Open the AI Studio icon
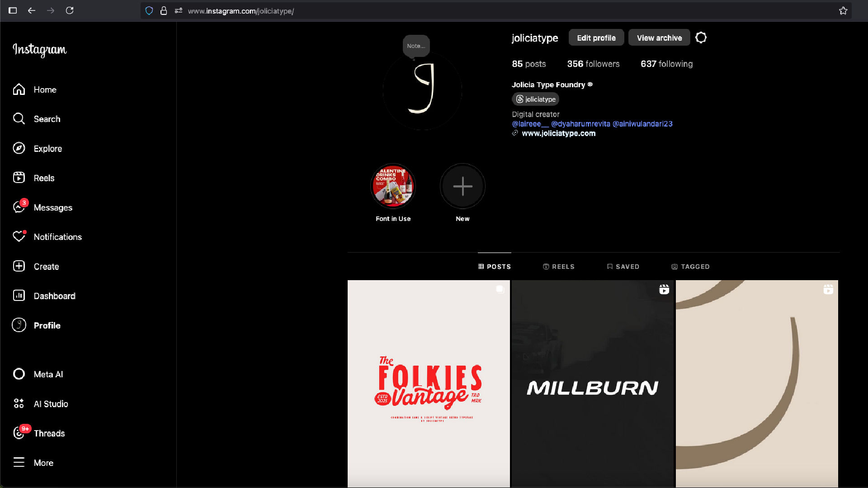The image size is (868, 488). 19,404
